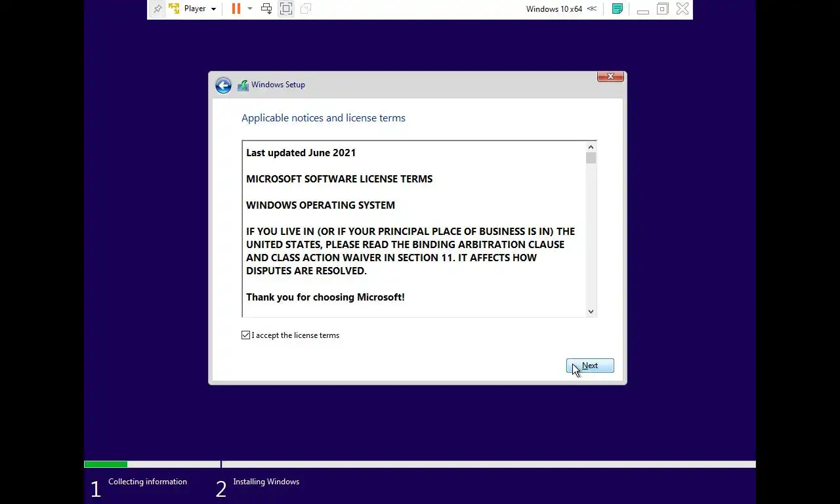Close the Windows Setup dialog

coord(610,76)
